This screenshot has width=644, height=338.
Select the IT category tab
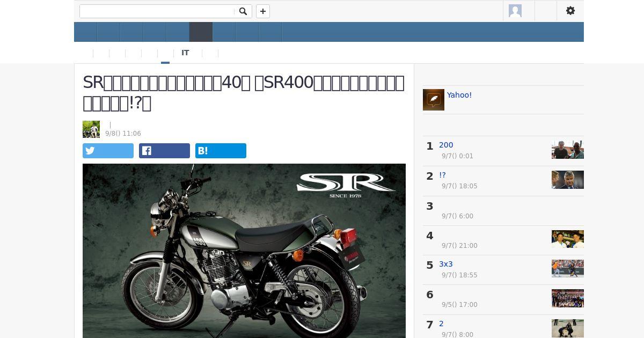[185, 53]
